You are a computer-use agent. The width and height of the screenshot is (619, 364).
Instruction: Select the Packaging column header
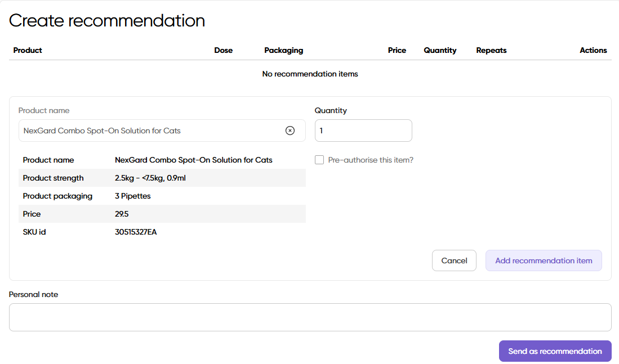coord(283,50)
